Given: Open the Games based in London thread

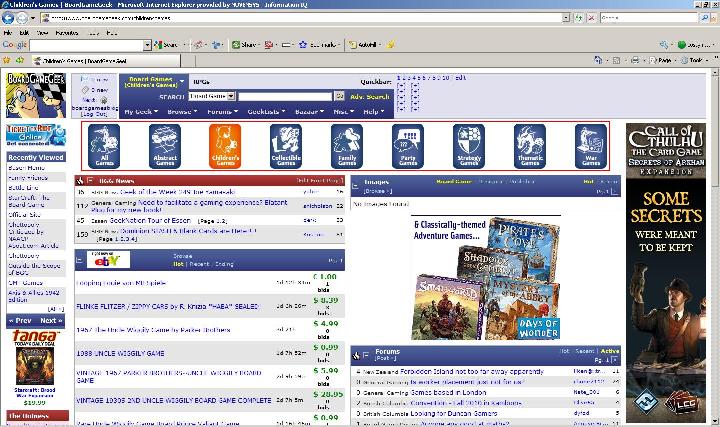Looking at the screenshot, I should (447, 392).
